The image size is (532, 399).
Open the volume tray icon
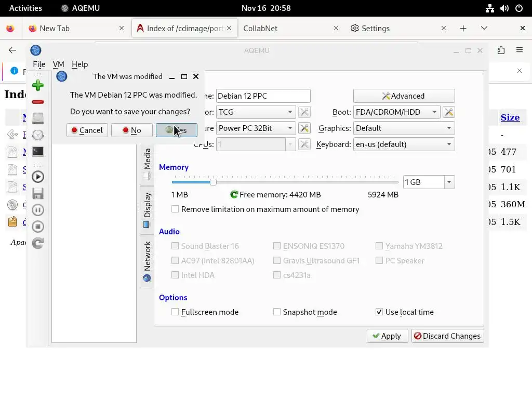pyautogui.click(x=504, y=8)
